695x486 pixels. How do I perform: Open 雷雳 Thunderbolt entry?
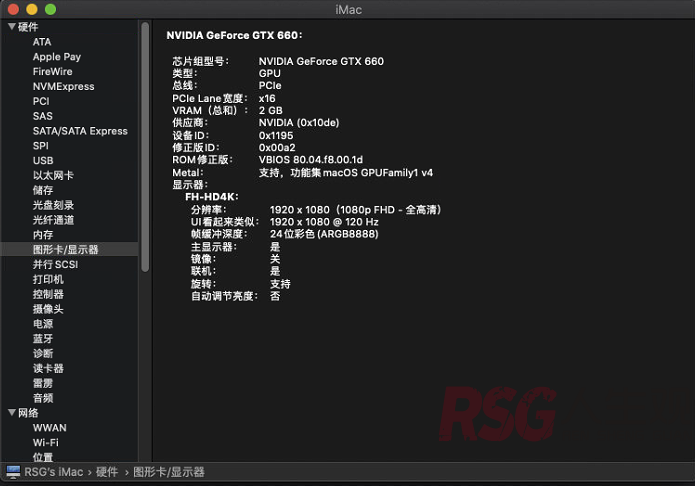click(43, 384)
